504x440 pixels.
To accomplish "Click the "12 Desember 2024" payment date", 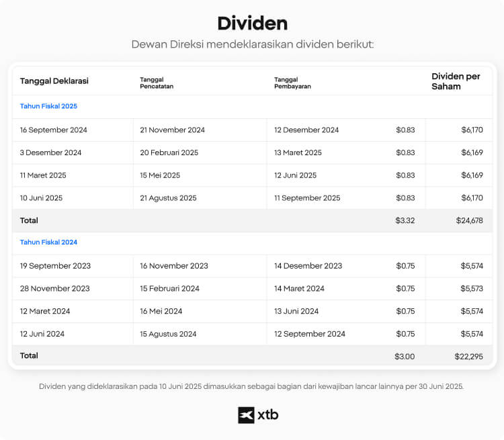I will pyautogui.click(x=306, y=130).
